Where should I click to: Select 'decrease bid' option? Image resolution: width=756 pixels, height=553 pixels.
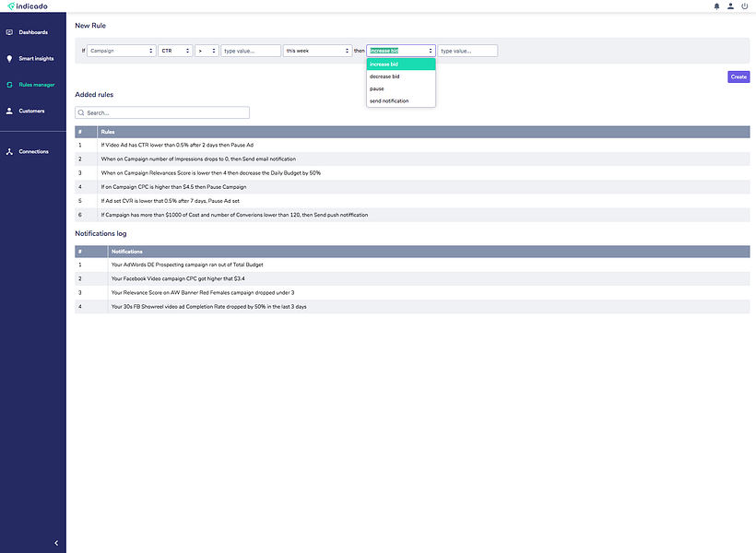(x=401, y=76)
